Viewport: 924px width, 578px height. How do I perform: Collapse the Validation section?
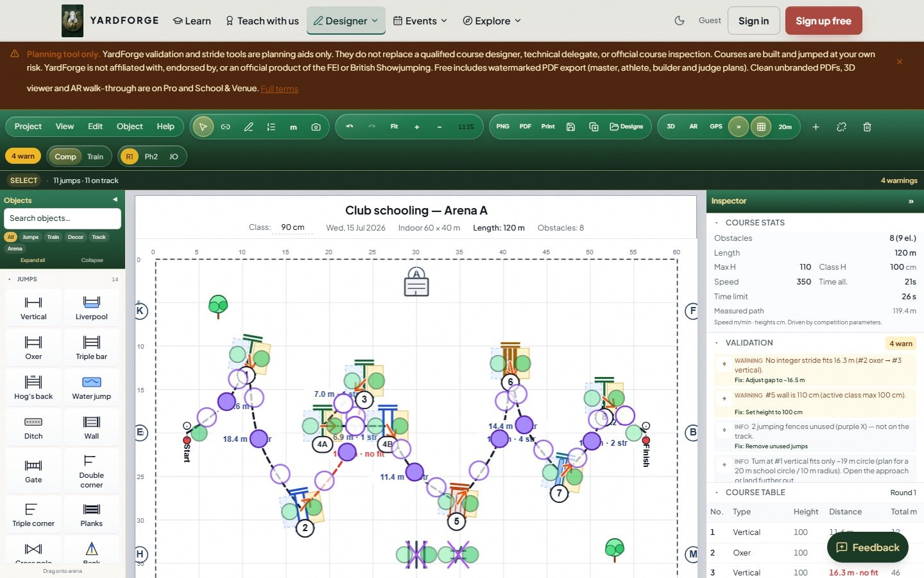point(717,343)
